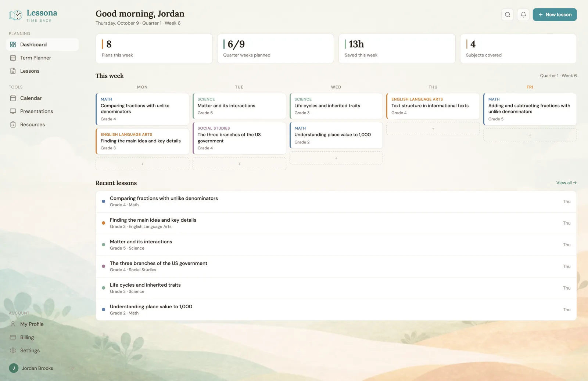Click the Lessona book-clock logo icon
The image size is (588, 381).
point(16,15)
